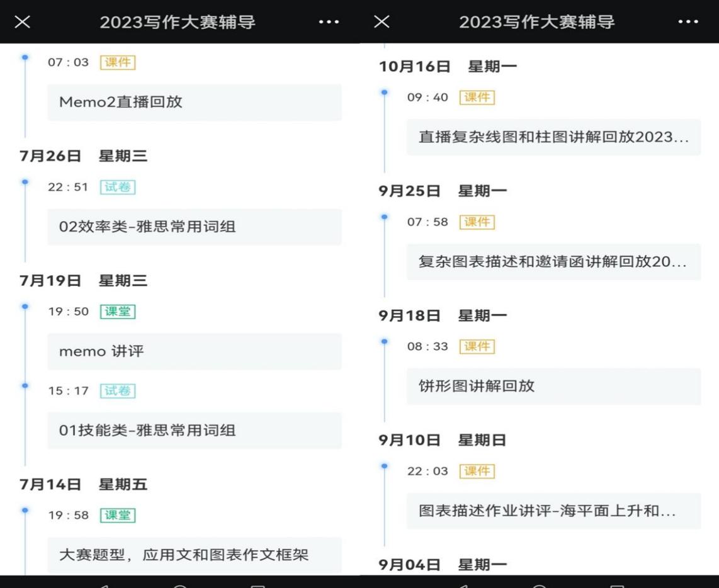Open 01技能类-雅思常用词组 test paper
719x588 pixels.
[194, 431]
